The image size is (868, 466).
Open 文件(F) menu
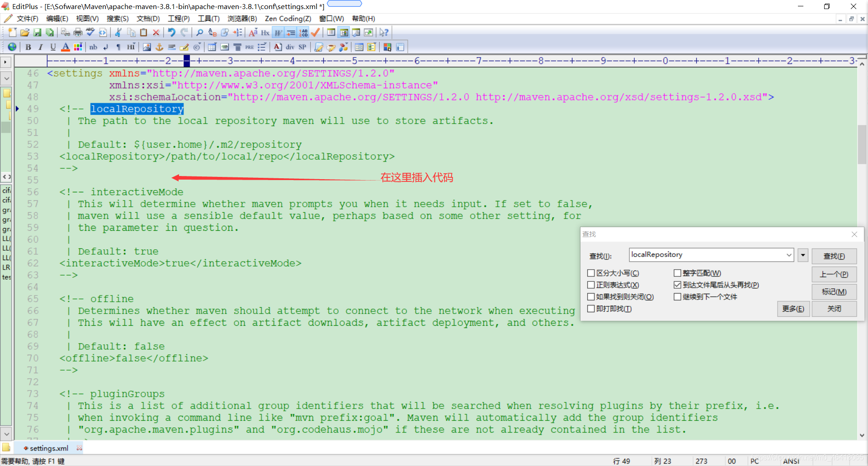(x=27, y=19)
